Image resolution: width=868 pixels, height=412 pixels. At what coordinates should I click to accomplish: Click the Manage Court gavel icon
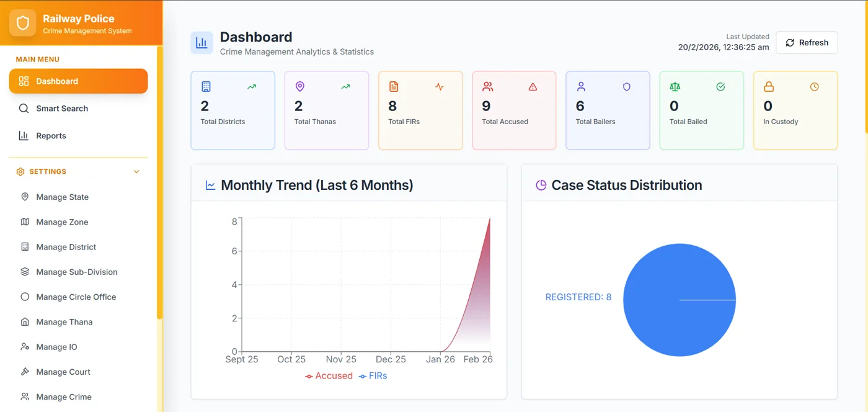pos(25,372)
